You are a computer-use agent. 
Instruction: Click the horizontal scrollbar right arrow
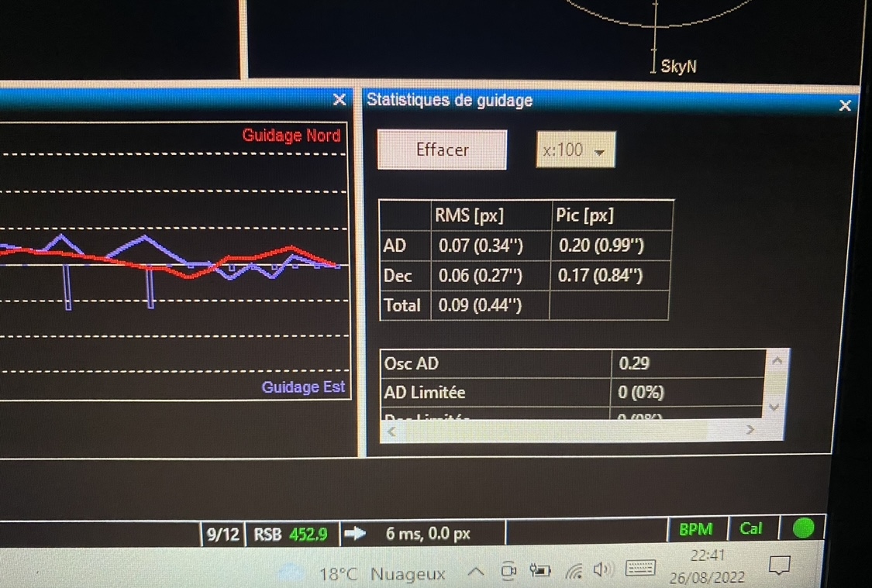point(750,430)
